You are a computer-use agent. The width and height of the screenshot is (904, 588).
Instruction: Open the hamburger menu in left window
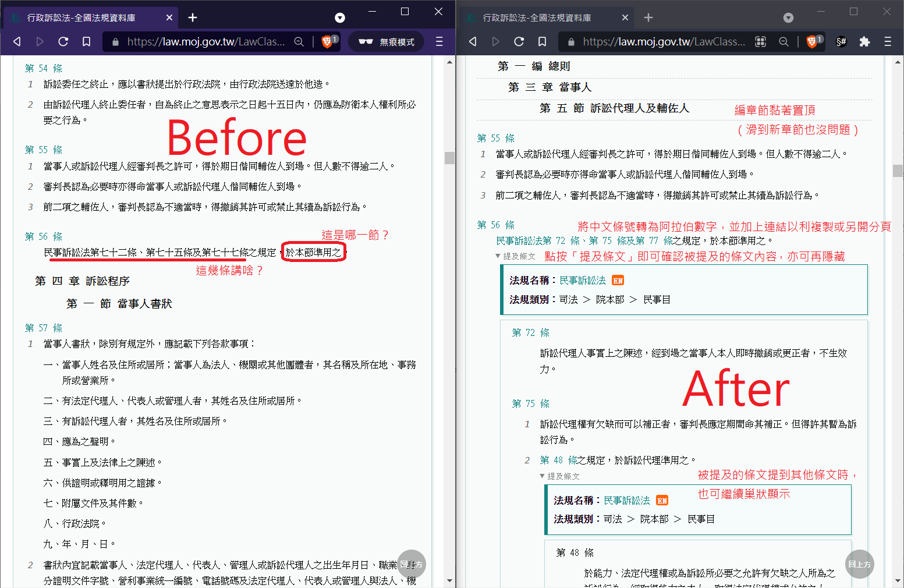[439, 41]
